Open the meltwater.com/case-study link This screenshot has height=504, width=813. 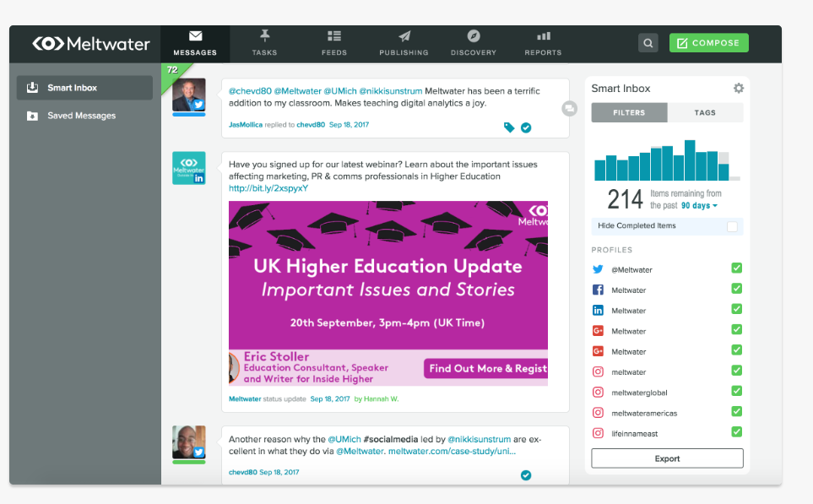pyautogui.click(x=452, y=451)
